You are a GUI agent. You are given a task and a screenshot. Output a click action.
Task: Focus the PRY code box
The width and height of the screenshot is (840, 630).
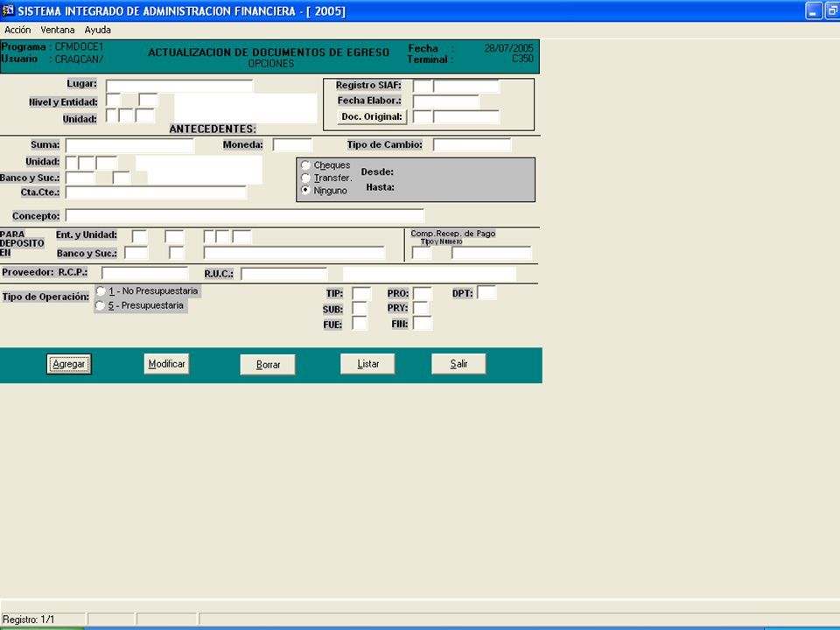coord(421,308)
